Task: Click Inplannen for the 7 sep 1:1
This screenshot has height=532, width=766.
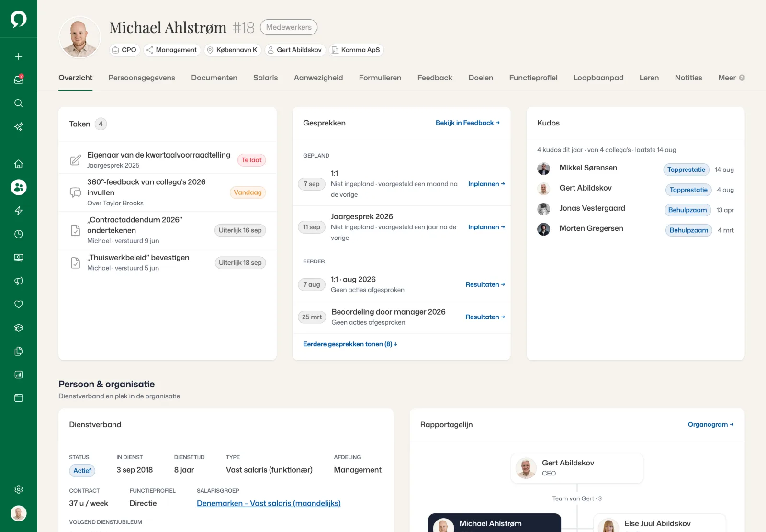Action: 486,184
